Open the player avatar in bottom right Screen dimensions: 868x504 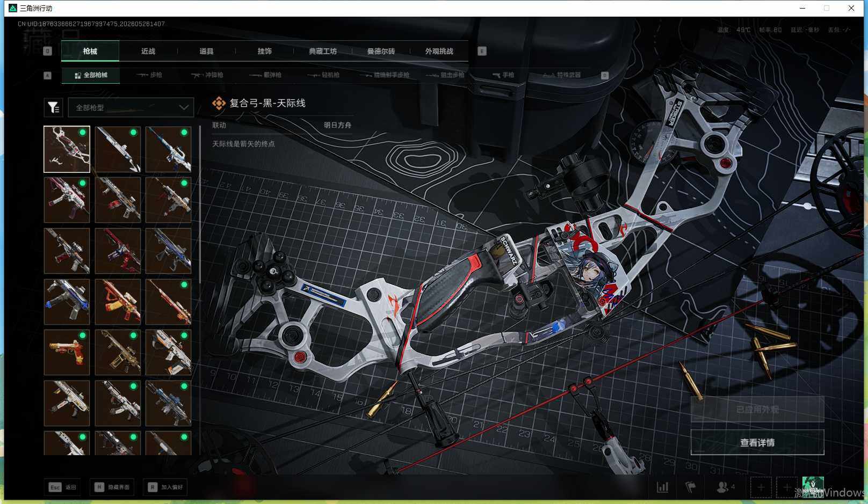click(x=813, y=487)
